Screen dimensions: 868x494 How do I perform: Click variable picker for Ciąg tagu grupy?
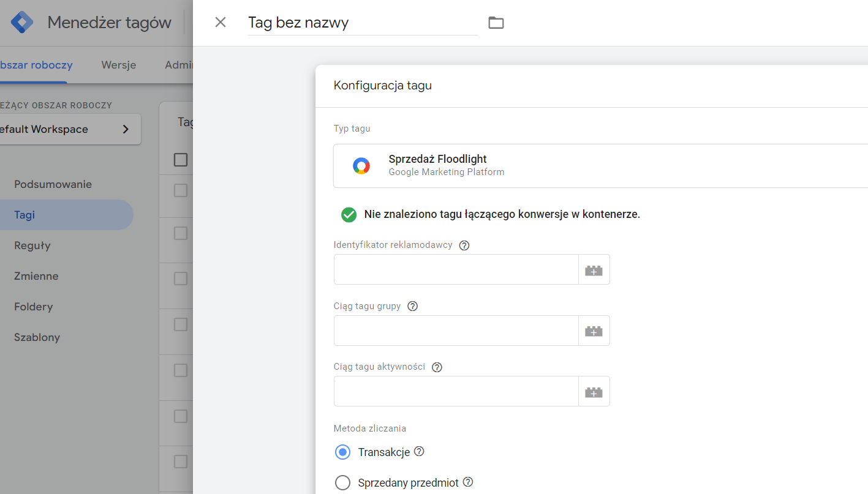tap(594, 331)
